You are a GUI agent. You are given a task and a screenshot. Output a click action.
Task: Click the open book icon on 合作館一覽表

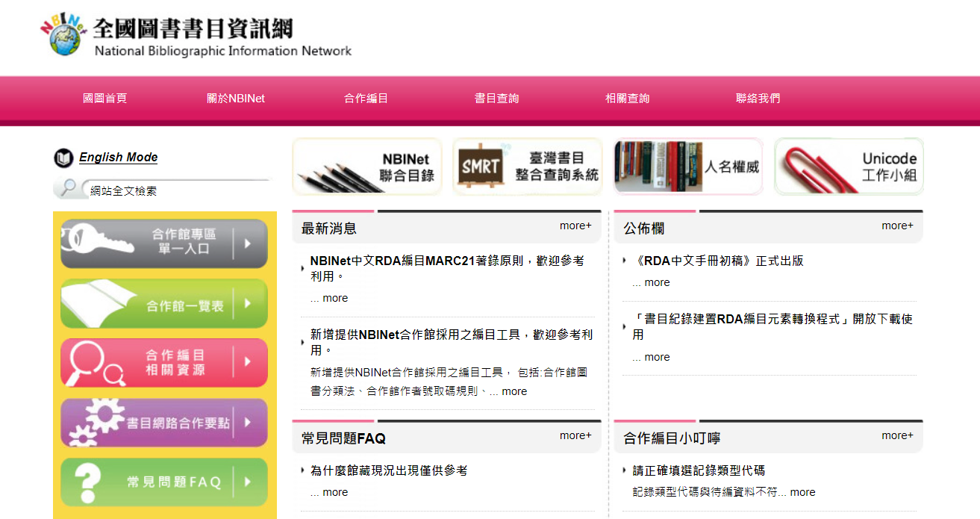[99, 302]
